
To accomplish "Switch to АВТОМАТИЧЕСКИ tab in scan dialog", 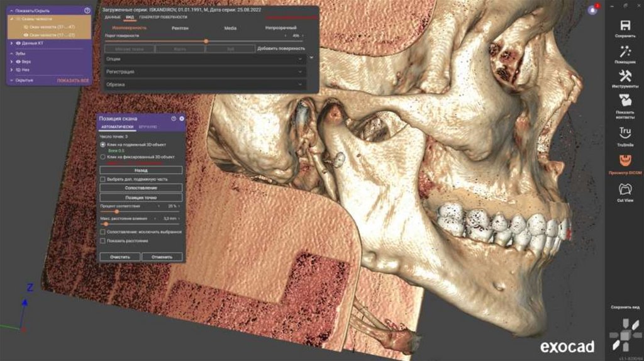I will [118, 127].
